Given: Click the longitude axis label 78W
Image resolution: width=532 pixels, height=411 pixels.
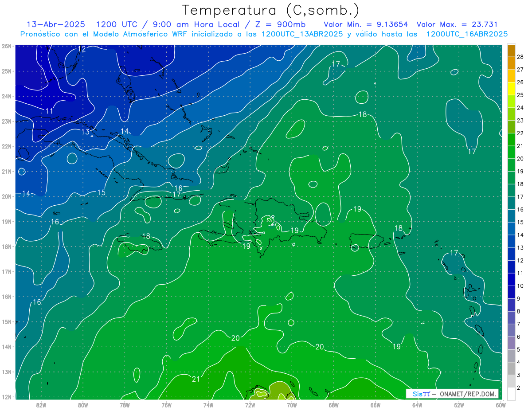Looking at the screenshot, I should [125, 405].
